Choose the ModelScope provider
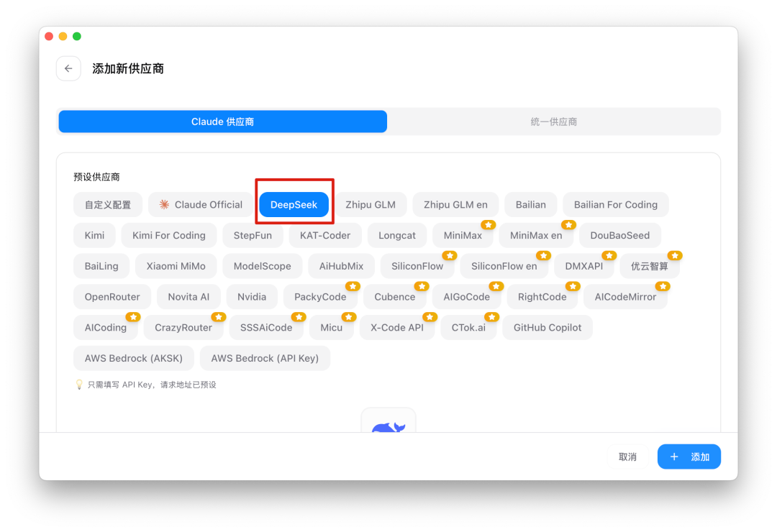Viewport: 777px width, 532px height. coord(262,266)
